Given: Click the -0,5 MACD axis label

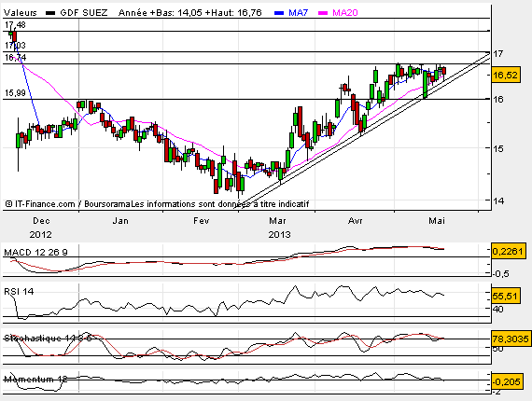Looking at the screenshot, I should (x=500, y=273).
